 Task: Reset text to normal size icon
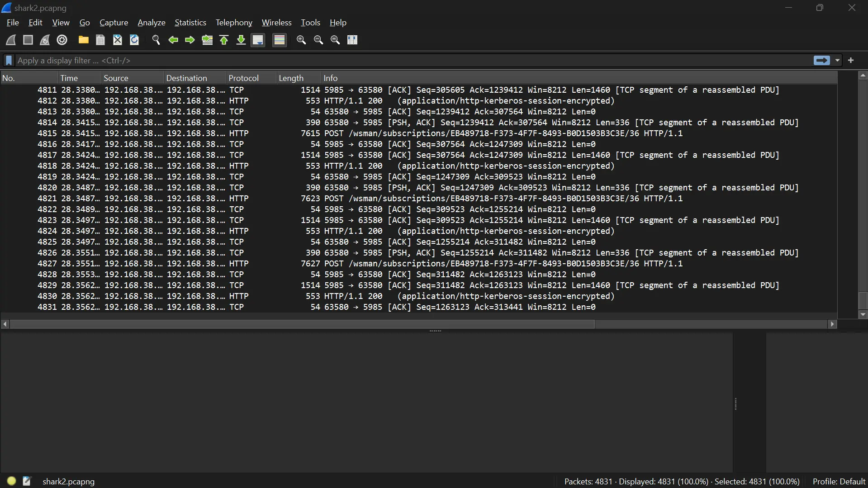(x=335, y=40)
